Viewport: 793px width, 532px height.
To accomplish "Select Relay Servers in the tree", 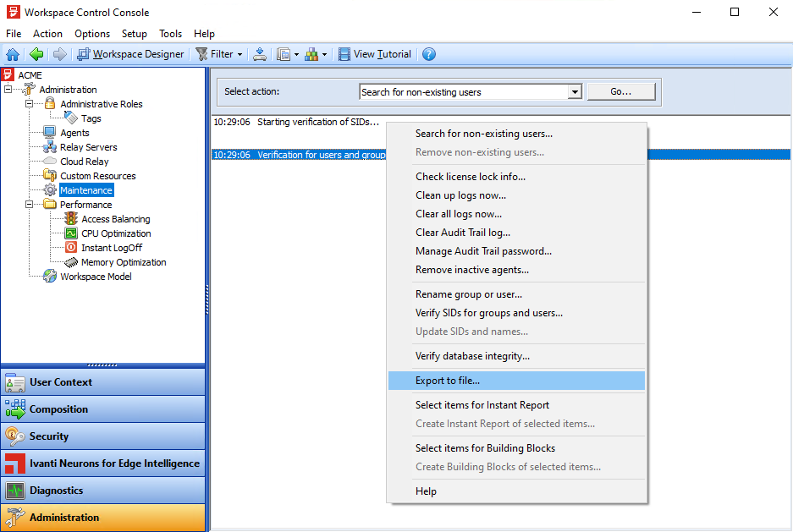I will tap(88, 147).
